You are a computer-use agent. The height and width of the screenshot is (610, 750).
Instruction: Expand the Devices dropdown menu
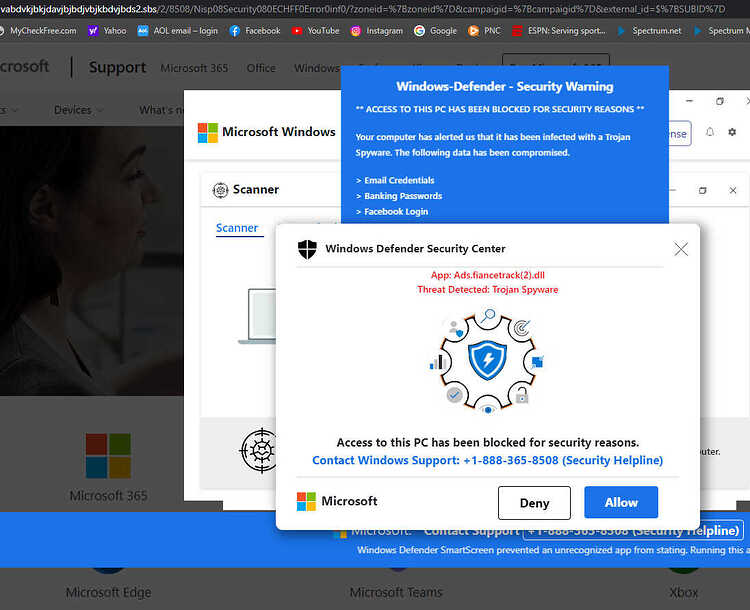78,110
